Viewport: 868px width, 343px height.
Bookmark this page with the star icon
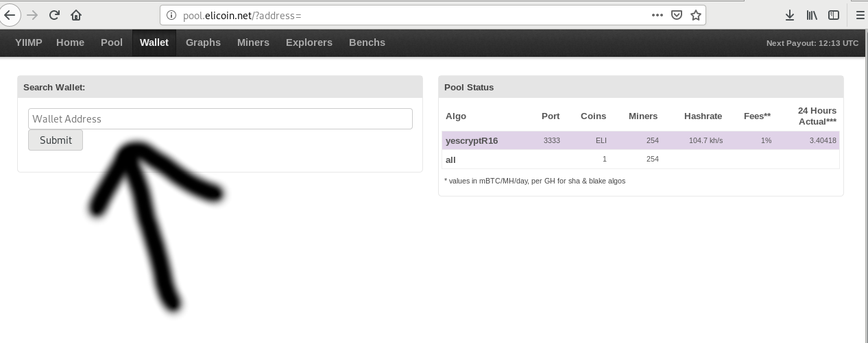[696, 15]
